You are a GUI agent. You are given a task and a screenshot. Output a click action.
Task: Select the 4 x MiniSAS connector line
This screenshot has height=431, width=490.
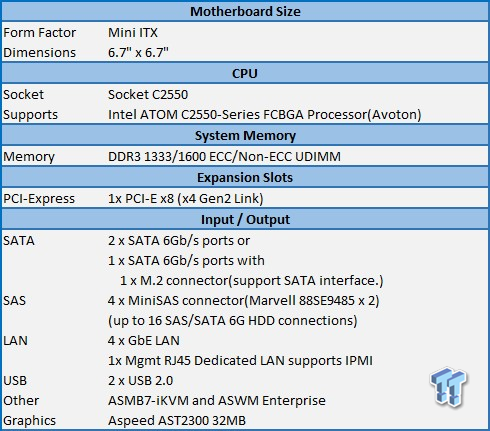(x=244, y=301)
